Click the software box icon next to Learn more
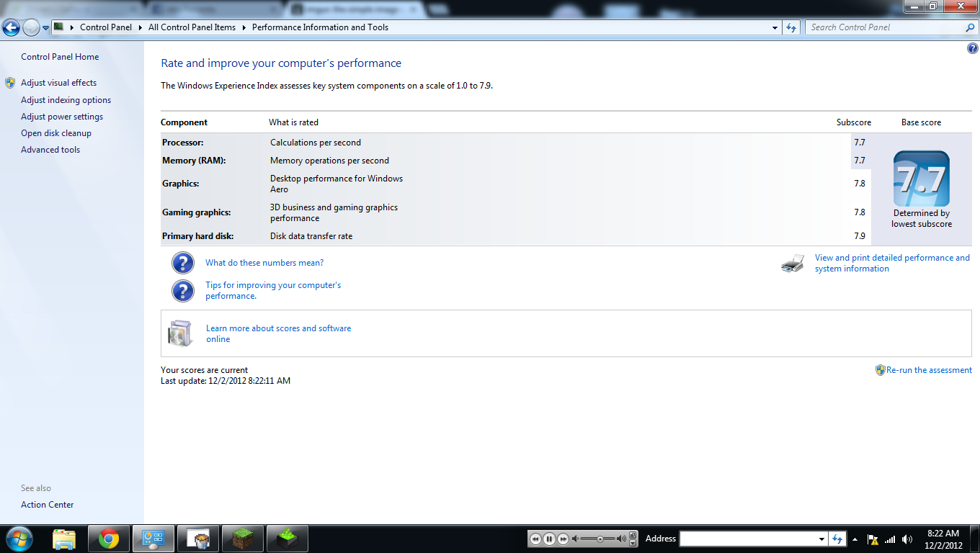Viewport: 980px width, 553px height. pos(180,333)
